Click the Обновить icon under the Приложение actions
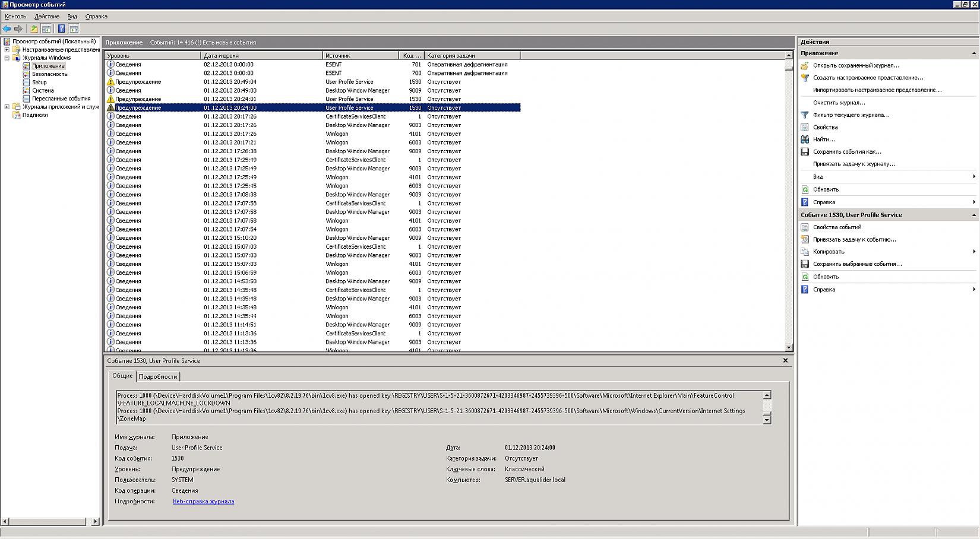 pos(805,189)
